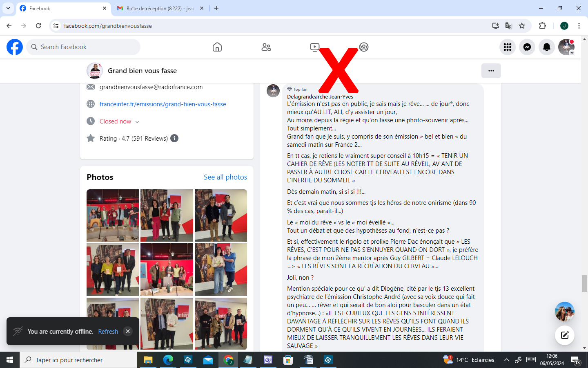Dismiss the offline notification

tap(128, 331)
